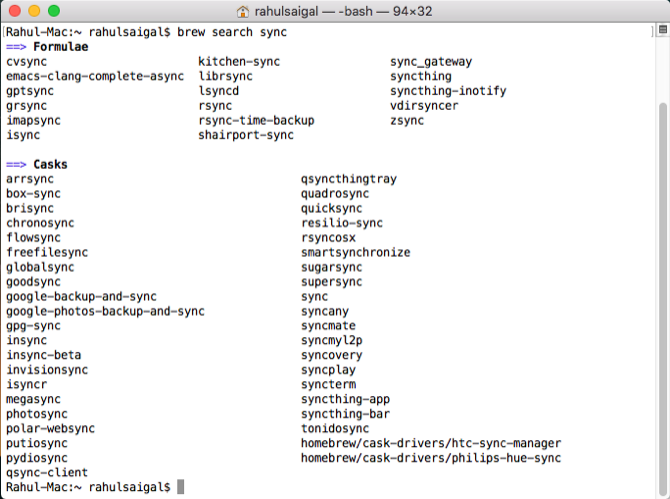Click the emacs-clang-complete-async entry

94,76
